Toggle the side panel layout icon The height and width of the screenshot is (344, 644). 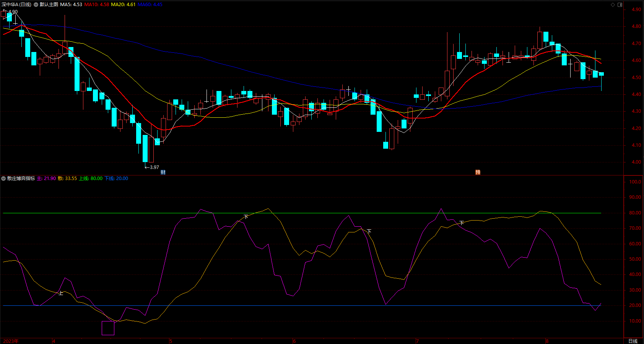tap(620, 5)
